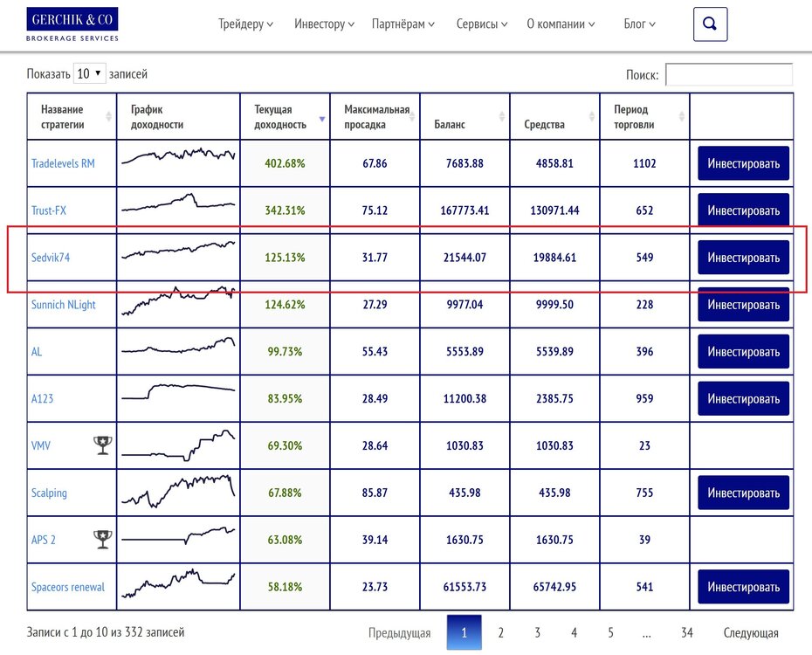Sort by Баланс column arrows
Screen dimensions: 812x655
click(502, 116)
